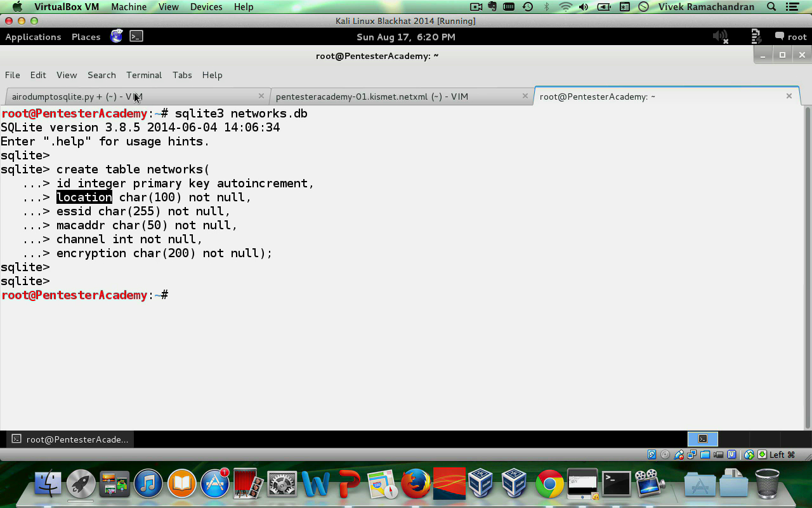The image size is (812, 508).
Task: Open the terminal launcher in the Kali panel
Action: coord(136,36)
